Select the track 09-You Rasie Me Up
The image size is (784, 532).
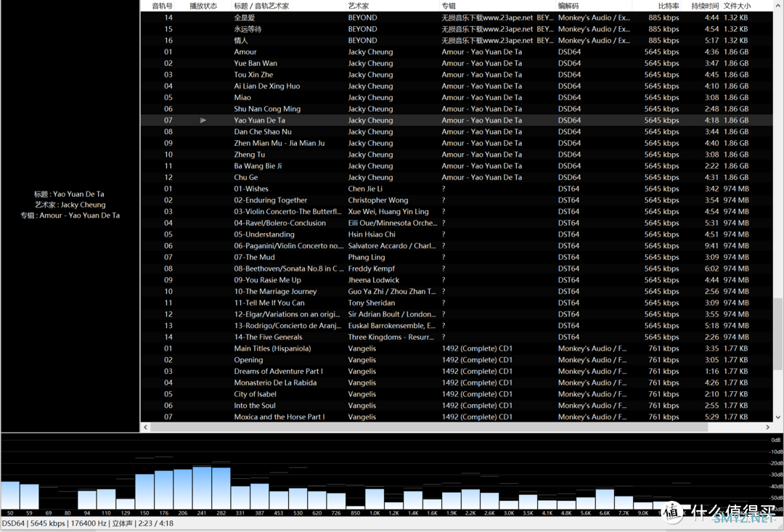pyautogui.click(x=267, y=280)
